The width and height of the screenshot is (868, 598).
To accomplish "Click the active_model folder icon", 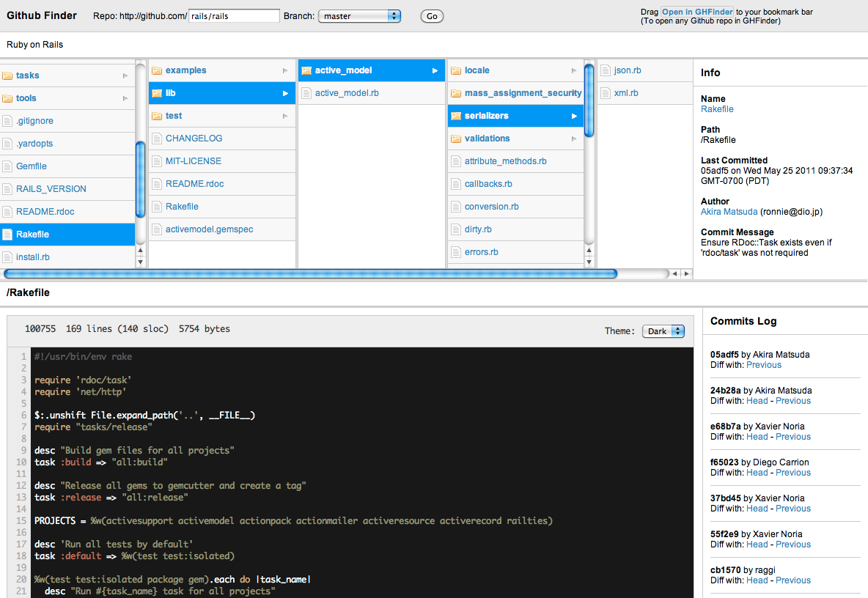I will coord(306,71).
